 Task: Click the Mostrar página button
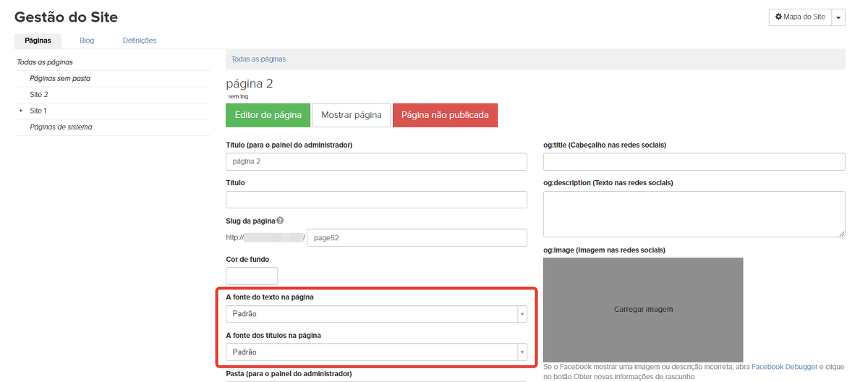(x=351, y=115)
